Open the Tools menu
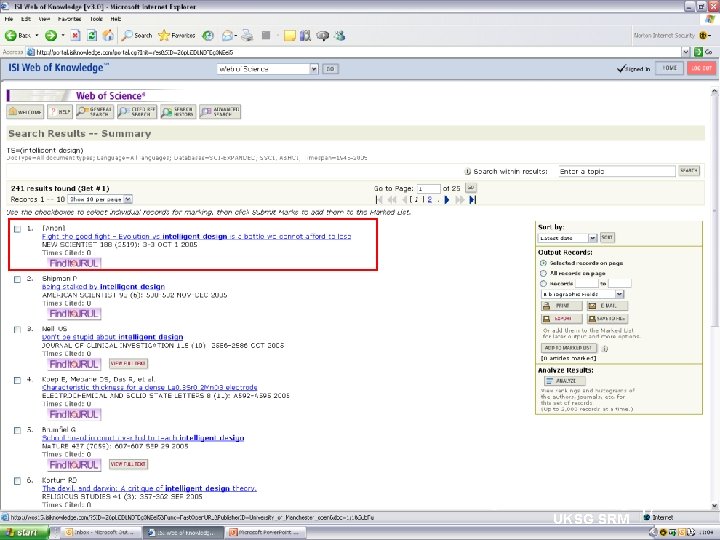720x540 pixels. pos(96,19)
